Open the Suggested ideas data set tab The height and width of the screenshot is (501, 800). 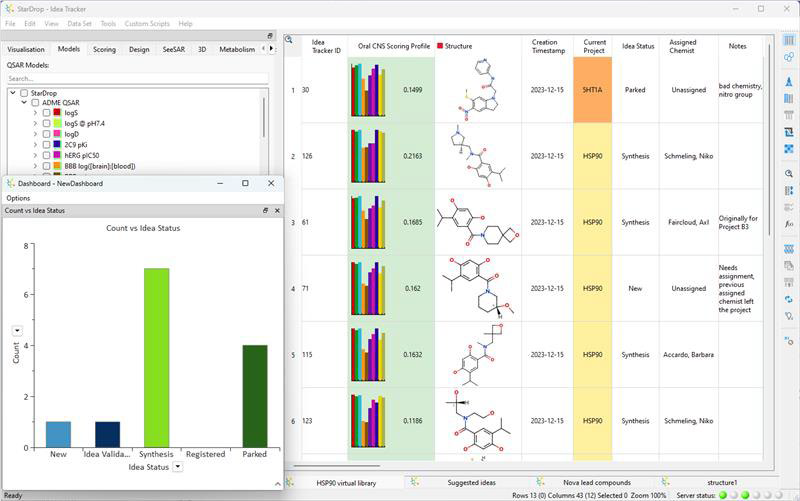471,482
